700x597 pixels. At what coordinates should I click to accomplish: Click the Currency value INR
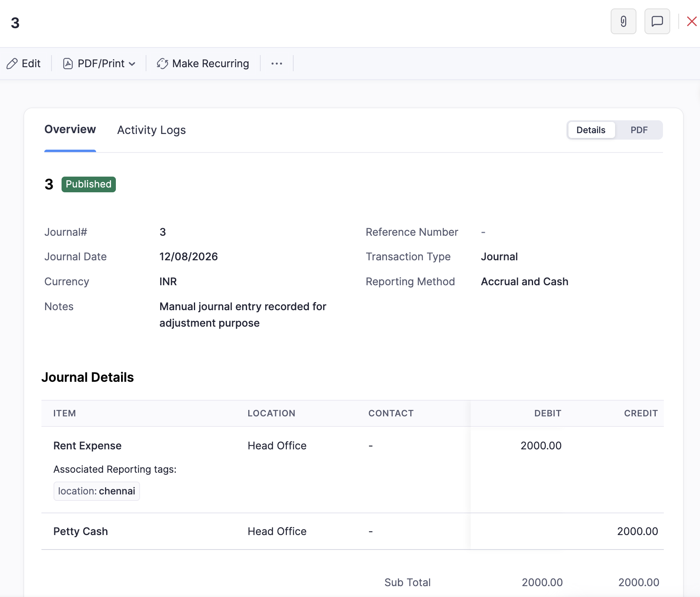(168, 282)
